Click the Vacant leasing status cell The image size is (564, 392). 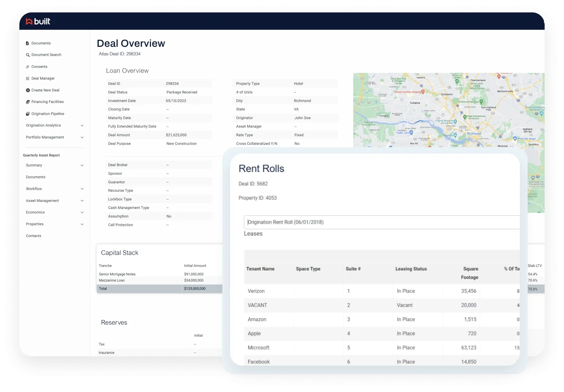[x=404, y=305]
